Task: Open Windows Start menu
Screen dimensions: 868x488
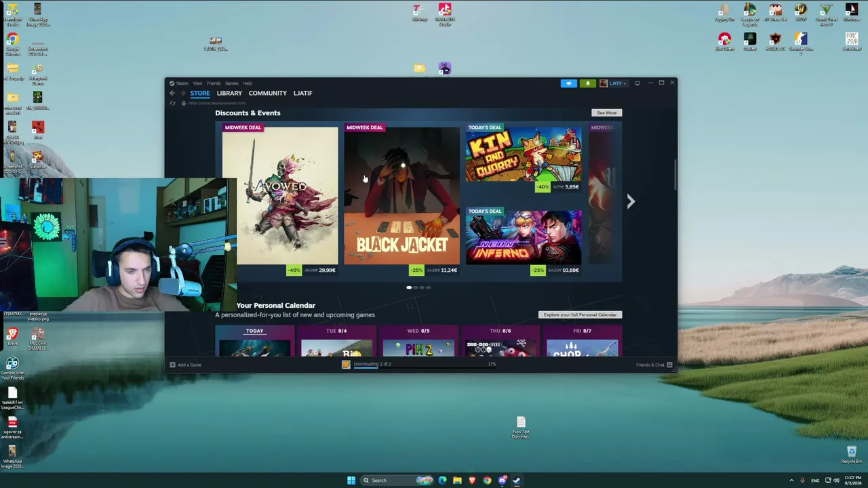Action: [351, 481]
